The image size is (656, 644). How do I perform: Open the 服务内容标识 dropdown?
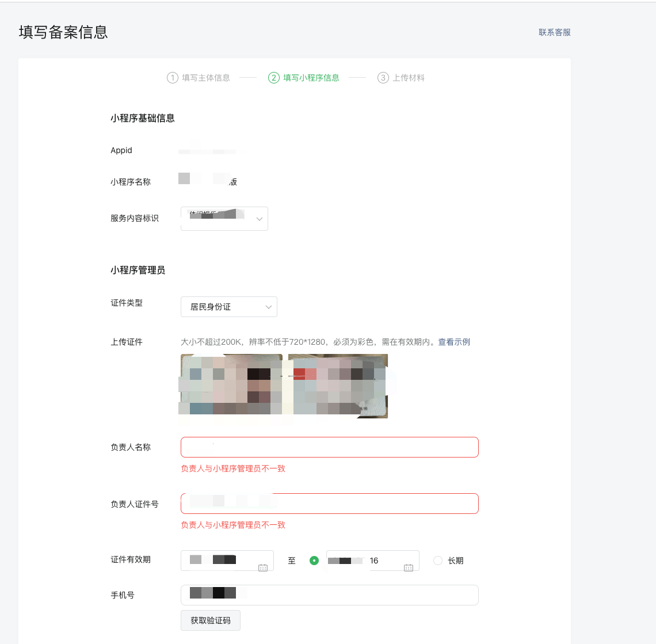point(224,219)
